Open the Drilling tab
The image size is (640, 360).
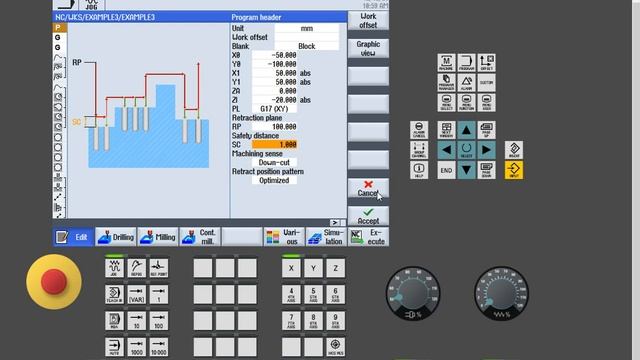(116, 237)
